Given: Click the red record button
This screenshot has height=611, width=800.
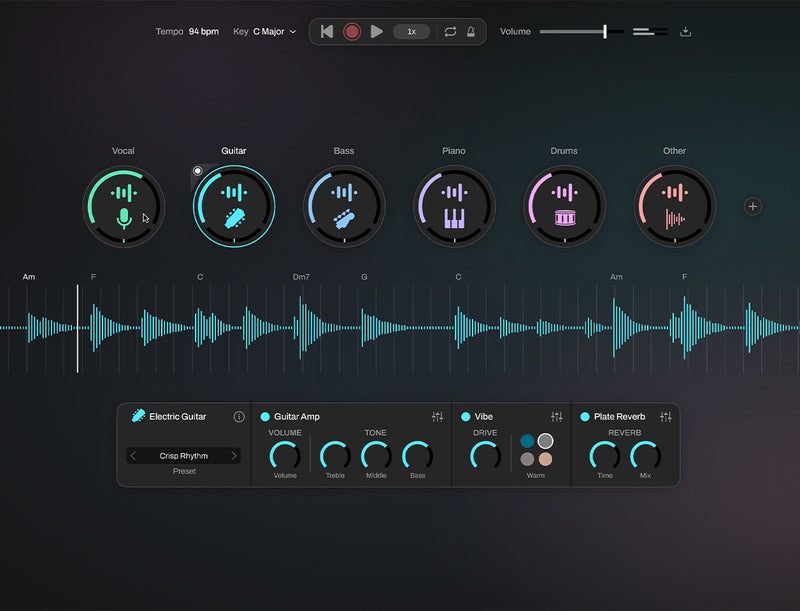Looking at the screenshot, I should (x=352, y=32).
